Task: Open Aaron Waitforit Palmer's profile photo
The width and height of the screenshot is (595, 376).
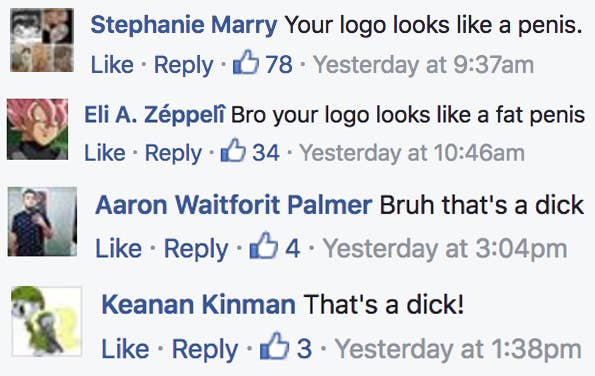Action: [x=42, y=222]
